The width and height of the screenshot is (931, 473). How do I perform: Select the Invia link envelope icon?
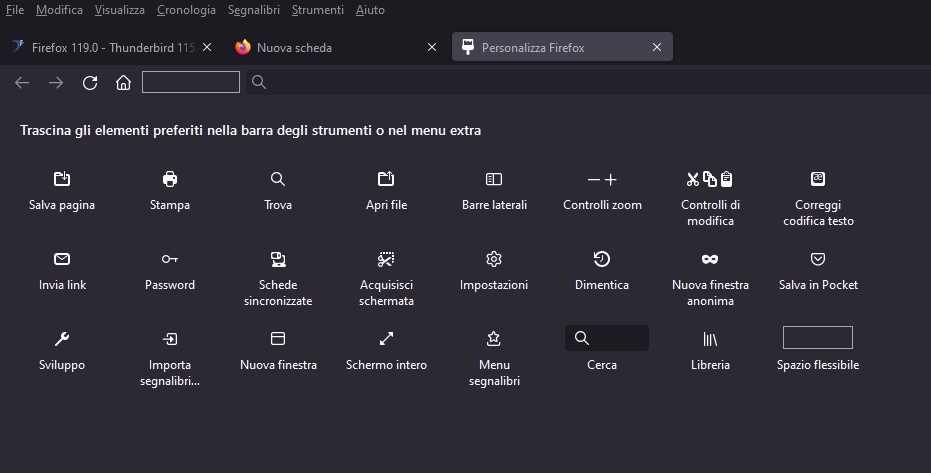62,259
